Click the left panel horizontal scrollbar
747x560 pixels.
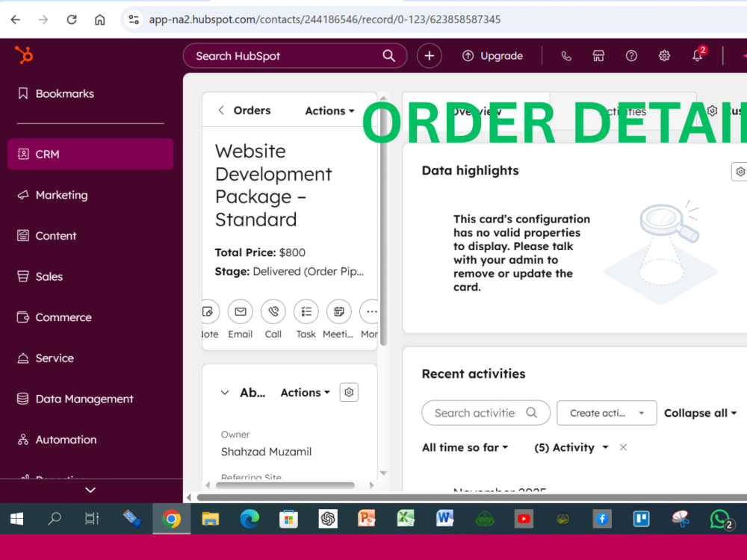click(x=285, y=485)
